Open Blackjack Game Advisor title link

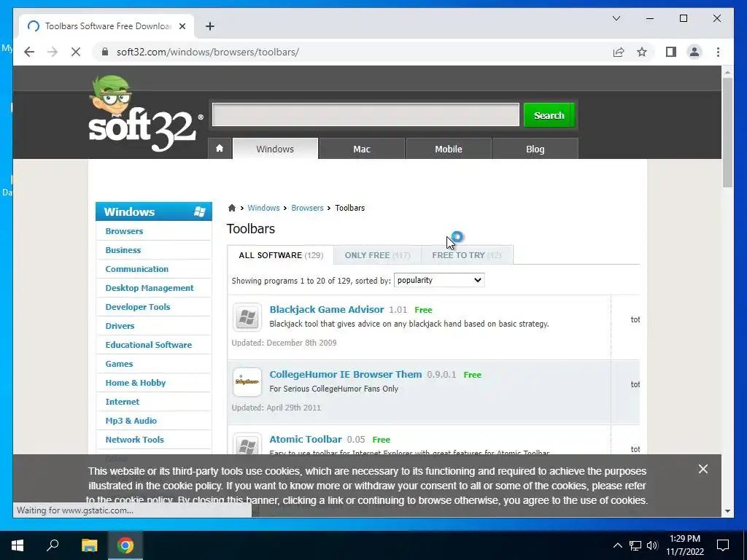click(327, 309)
